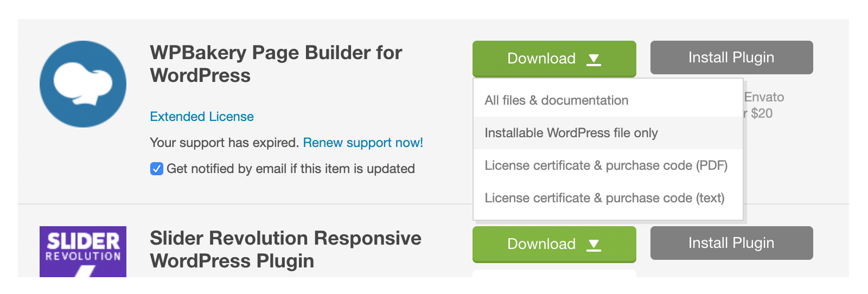Click the Slider Revolution purple logo
The height and width of the screenshot is (294, 868).
coord(83,251)
